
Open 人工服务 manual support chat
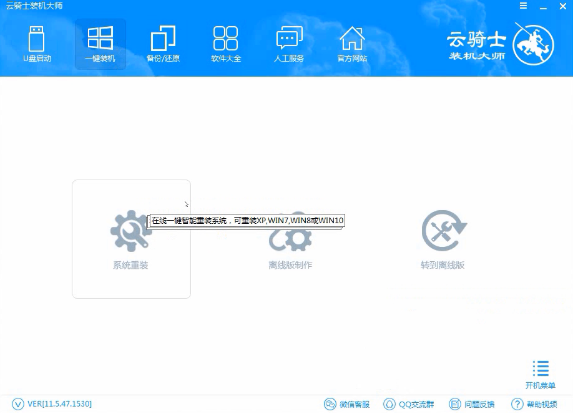[x=289, y=44]
